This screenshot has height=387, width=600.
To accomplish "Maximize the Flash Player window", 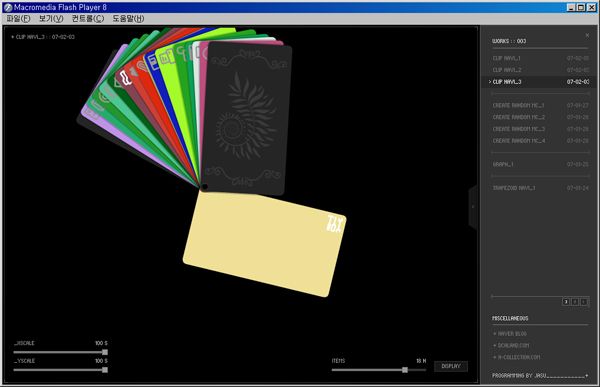I will [581, 7].
